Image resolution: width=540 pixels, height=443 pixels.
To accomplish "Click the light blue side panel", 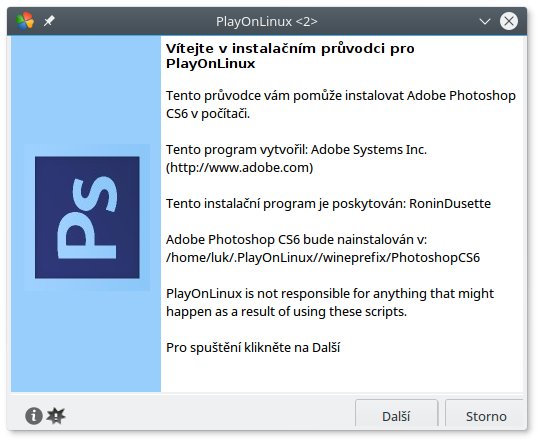I will point(86,214).
